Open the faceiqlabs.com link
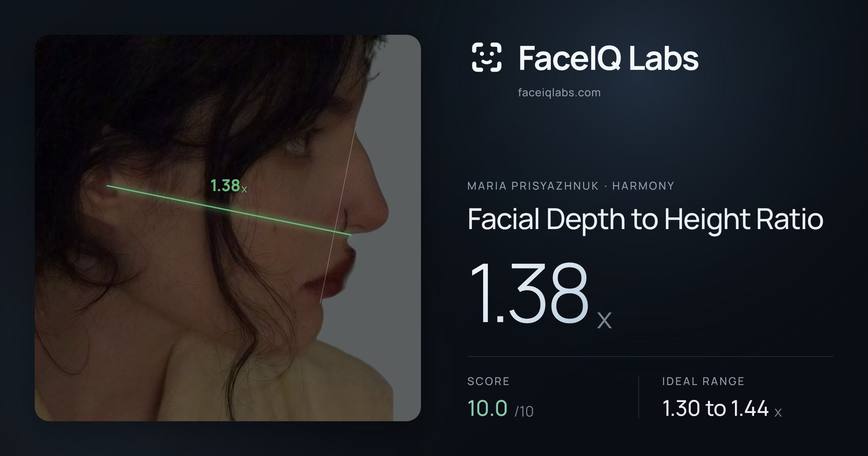868x456 pixels. 559,93
